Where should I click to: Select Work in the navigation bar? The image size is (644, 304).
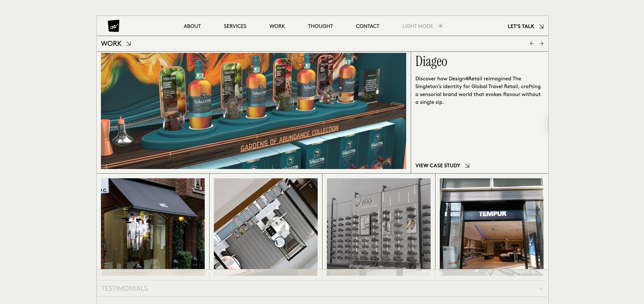(x=277, y=26)
